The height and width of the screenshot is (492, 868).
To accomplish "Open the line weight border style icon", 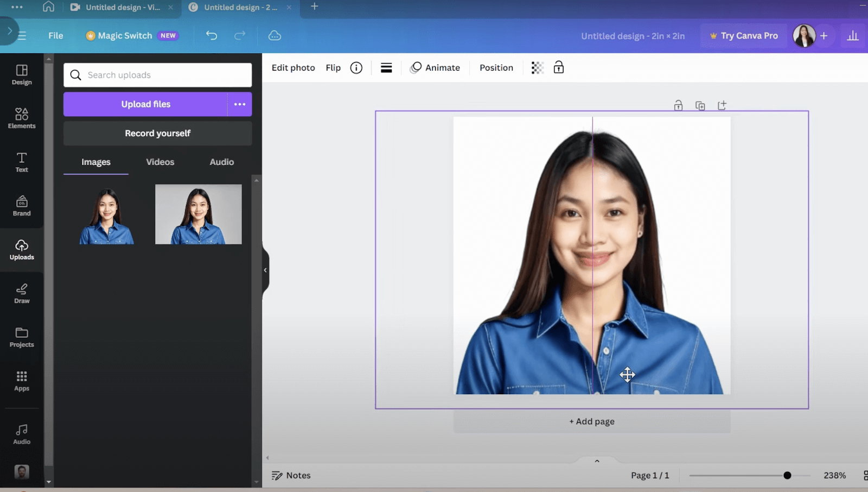I will coord(386,68).
